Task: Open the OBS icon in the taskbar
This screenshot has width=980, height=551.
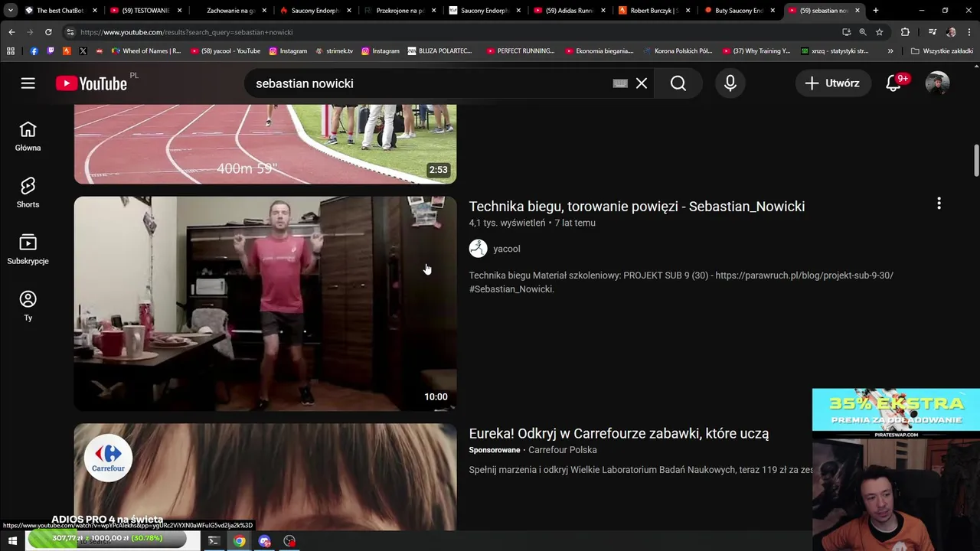Action: [289, 541]
